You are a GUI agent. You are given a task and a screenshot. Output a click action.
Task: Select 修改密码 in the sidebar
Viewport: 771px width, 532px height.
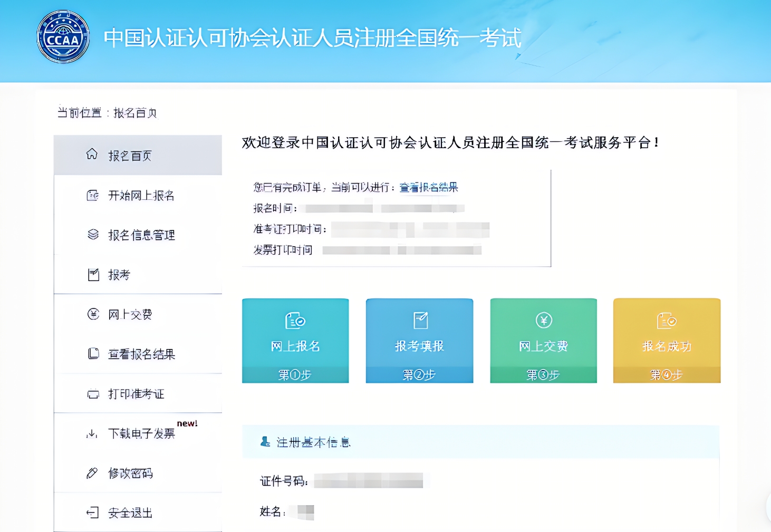point(138,473)
